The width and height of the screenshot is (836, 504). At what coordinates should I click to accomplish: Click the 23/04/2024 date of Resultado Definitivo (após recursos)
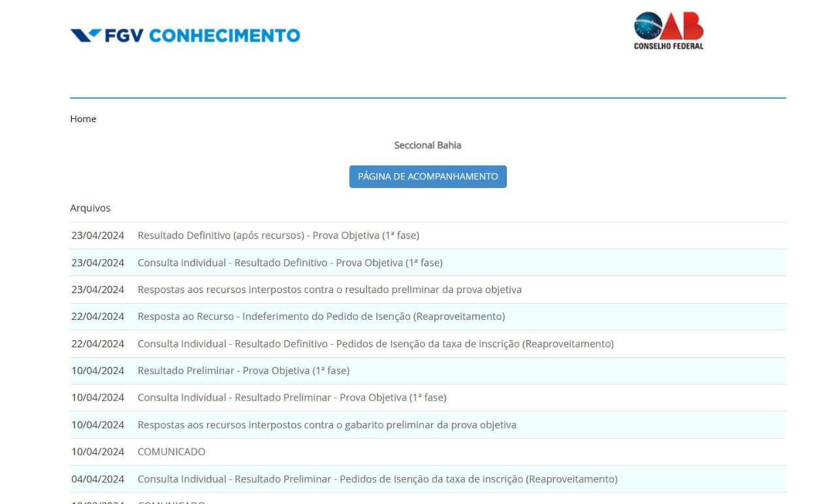point(98,235)
